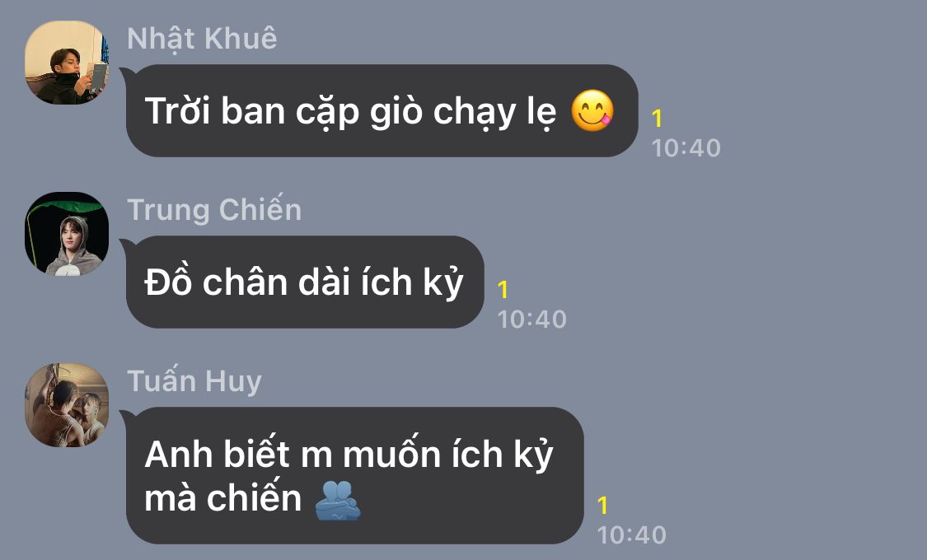
Task: Click the sender name Trung Chiến
Action: click(x=214, y=210)
